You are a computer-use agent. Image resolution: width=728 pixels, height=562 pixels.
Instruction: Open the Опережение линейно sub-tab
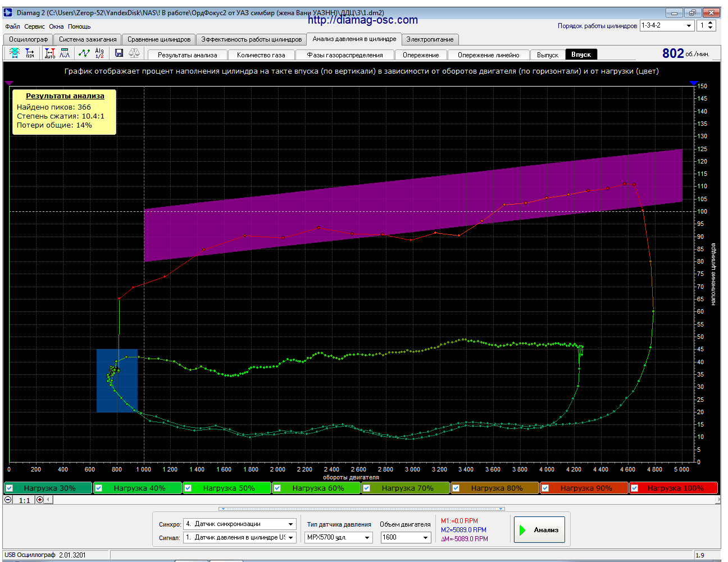click(488, 55)
